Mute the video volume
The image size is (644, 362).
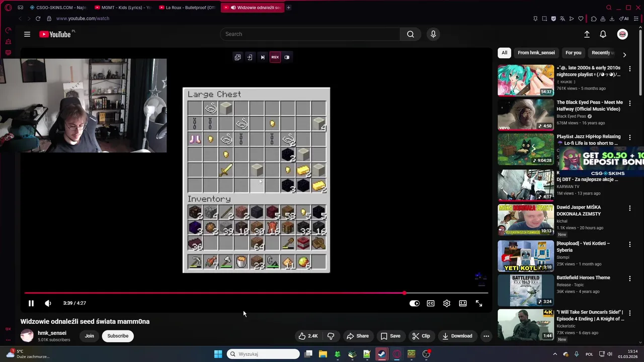(x=48, y=303)
